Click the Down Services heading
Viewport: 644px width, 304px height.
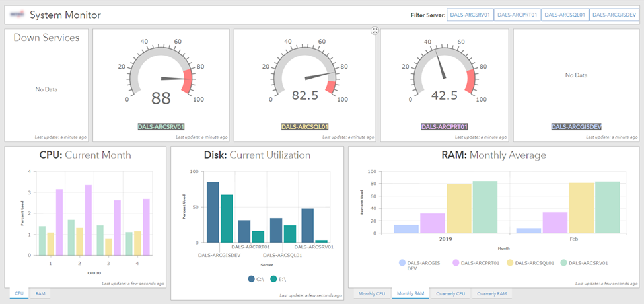click(46, 38)
